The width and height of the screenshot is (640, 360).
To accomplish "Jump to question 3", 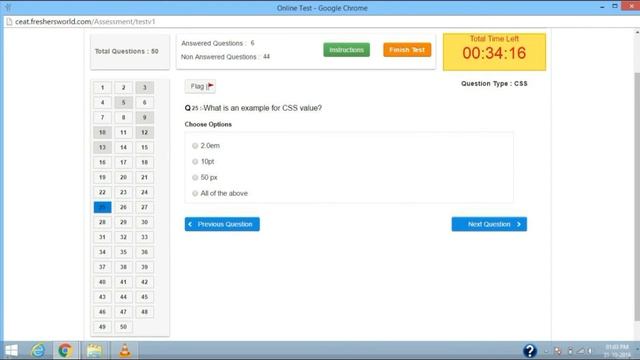I will [x=144, y=87].
